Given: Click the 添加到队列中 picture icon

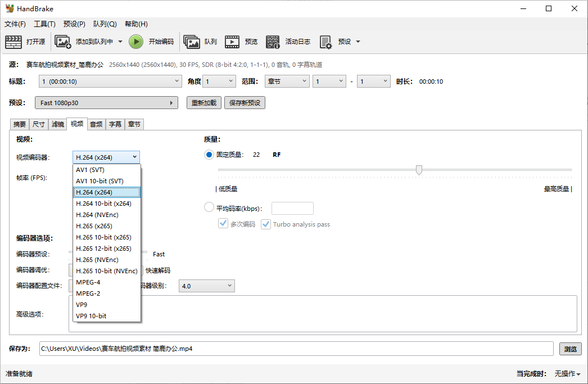Looking at the screenshot, I should point(62,42).
